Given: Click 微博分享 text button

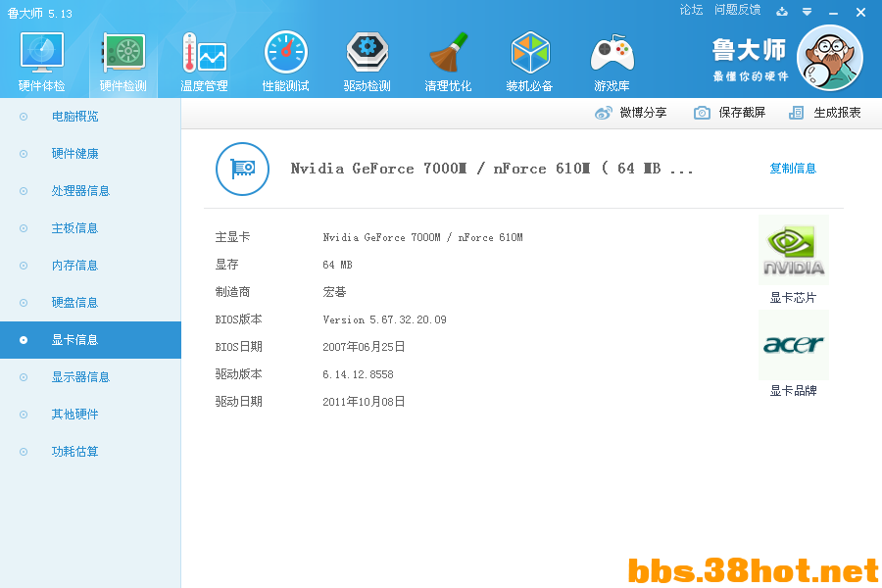Looking at the screenshot, I should coord(643,113).
